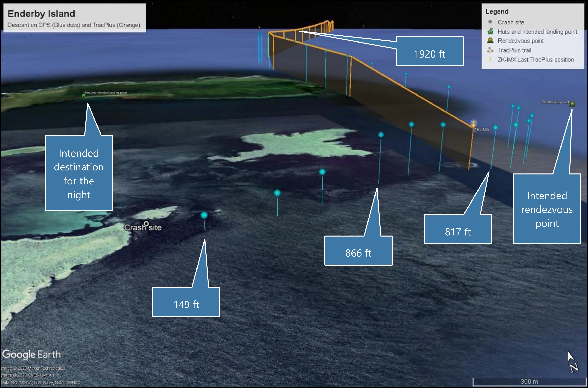
Task: Click the Crash site circle marker
Action: [146, 224]
